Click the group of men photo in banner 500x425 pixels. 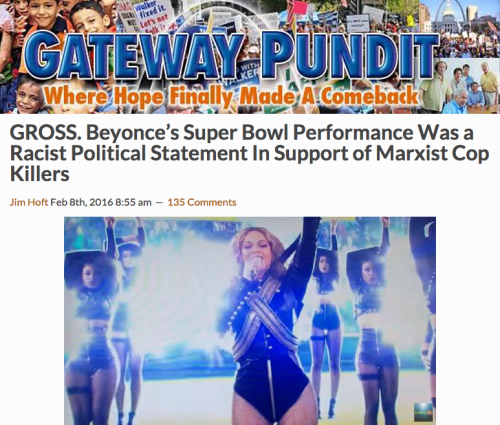(x=467, y=87)
